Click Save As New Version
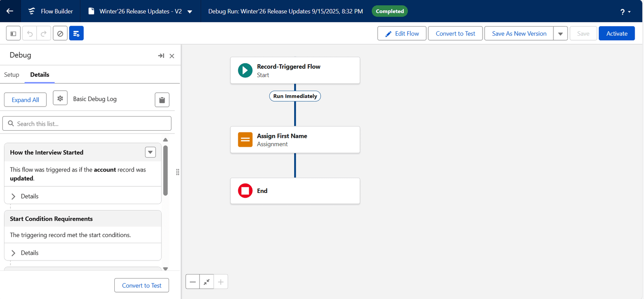 [x=519, y=33]
